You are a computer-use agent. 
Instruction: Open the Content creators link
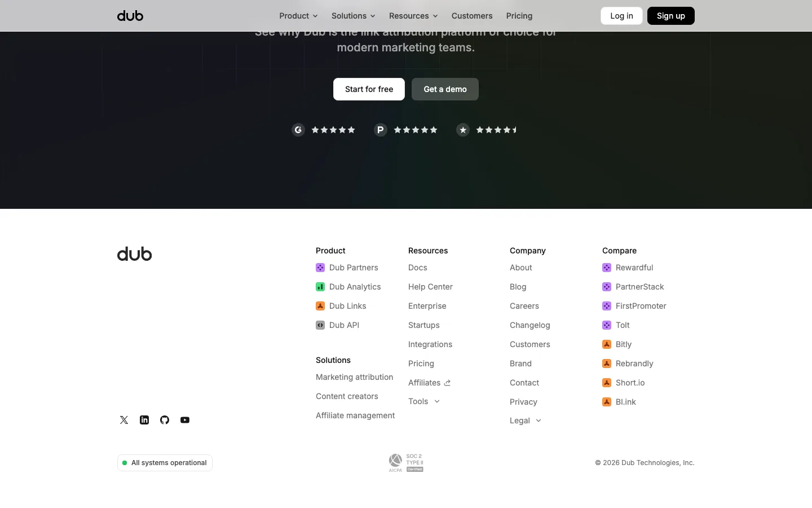[347, 396]
